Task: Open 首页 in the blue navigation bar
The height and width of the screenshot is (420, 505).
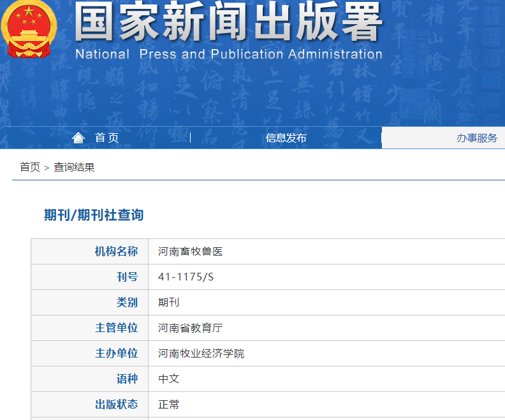Action: pyautogui.click(x=106, y=138)
